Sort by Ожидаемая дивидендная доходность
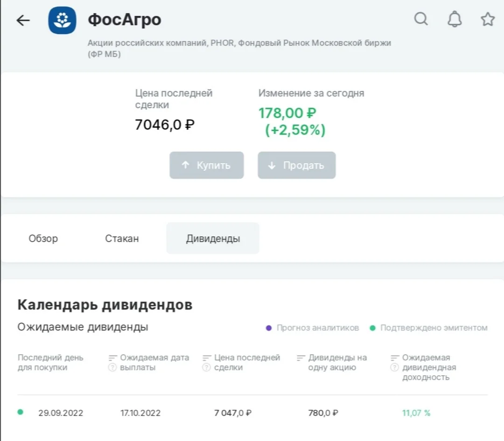Viewport: 504px width, 441px height. (395, 358)
